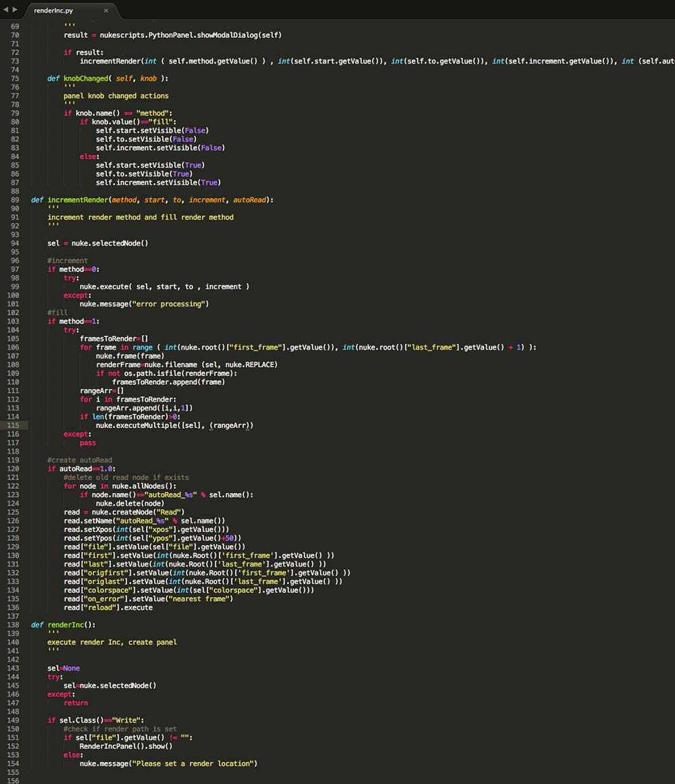Click 'panel knob changed actions' docstring
The image size is (675, 784).
point(116,96)
